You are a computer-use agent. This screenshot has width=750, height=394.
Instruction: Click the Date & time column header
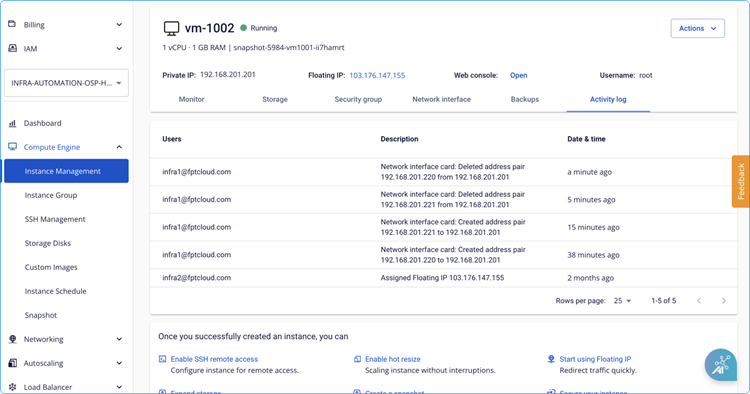586,139
